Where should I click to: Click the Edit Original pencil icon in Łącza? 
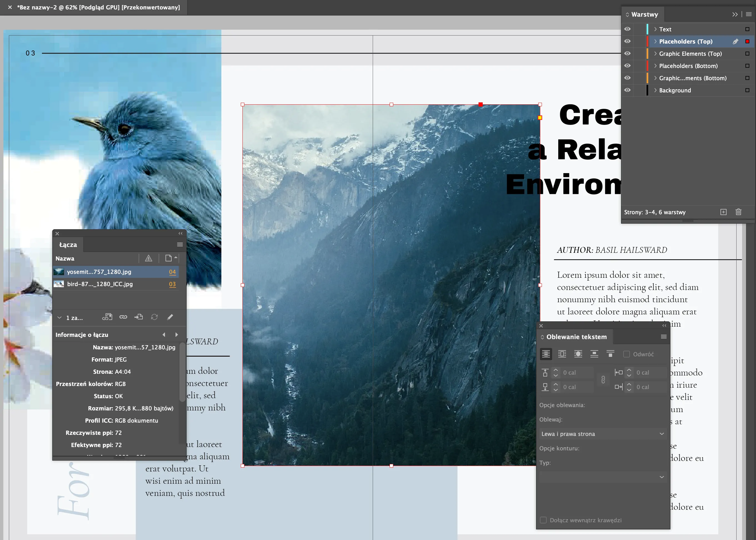click(x=170, y=317)
